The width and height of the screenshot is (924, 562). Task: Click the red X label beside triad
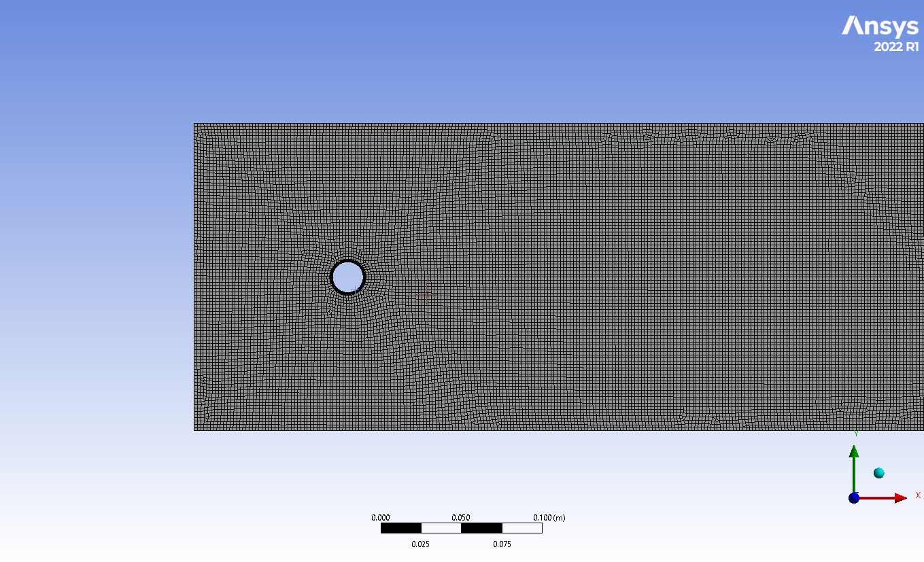tap(918, 495)
